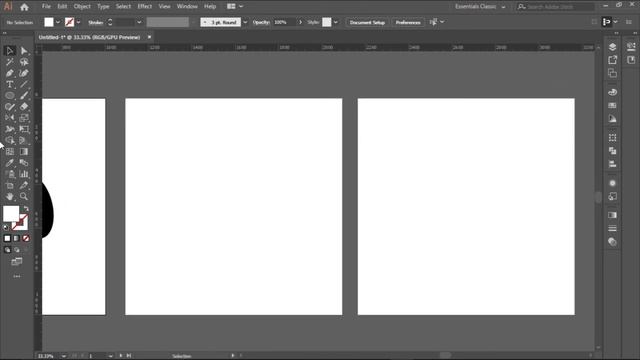Screen dimensions: 640x360
Task: Toggle Draw Normal mode
Action: click(7, 250)
